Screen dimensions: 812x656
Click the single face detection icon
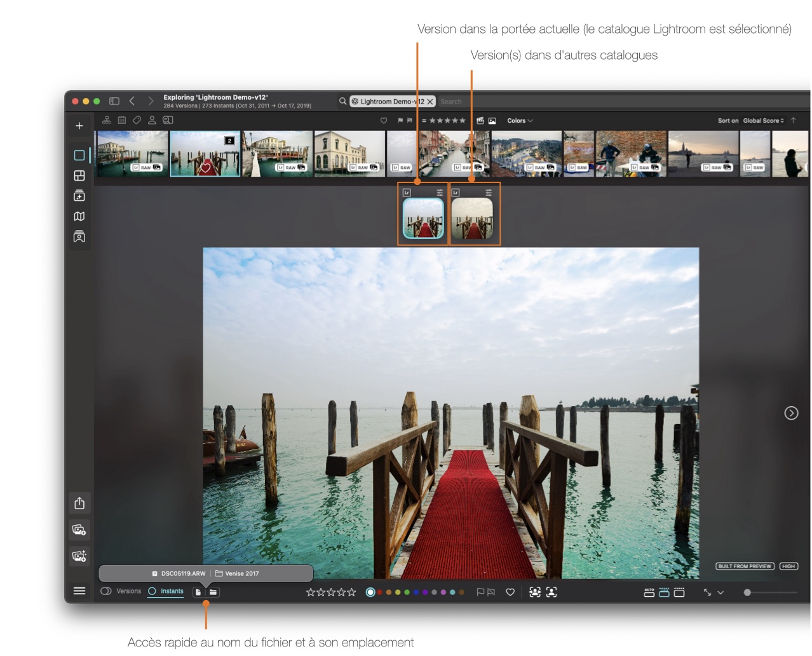tap(551, 592)
